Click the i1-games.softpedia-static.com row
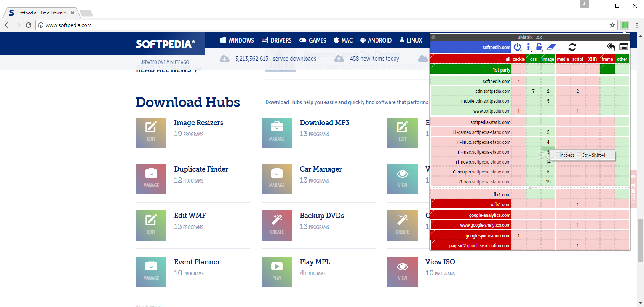Viewport: 644px width, 307px height. [471, 132]
